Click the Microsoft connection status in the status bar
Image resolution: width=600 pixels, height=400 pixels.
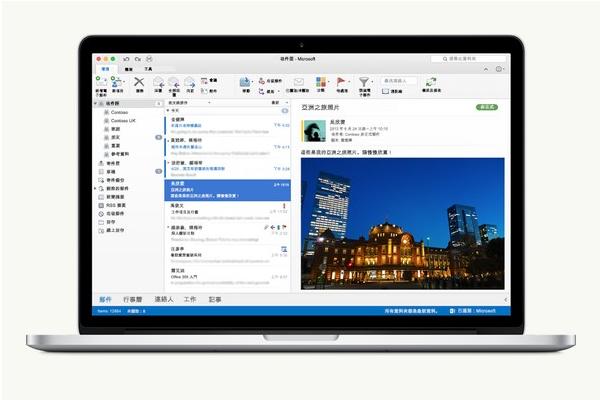click(x=473, y=311)
